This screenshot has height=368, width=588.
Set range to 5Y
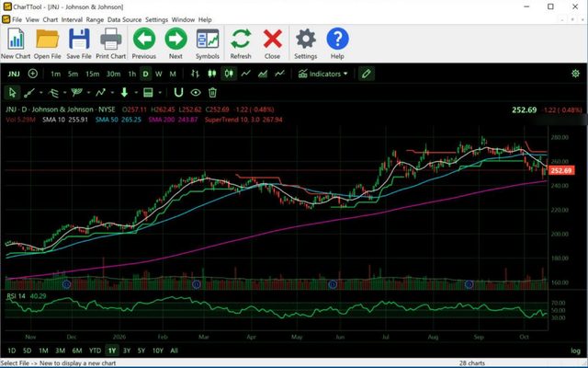pyautogui.click(x=141, y=351)
